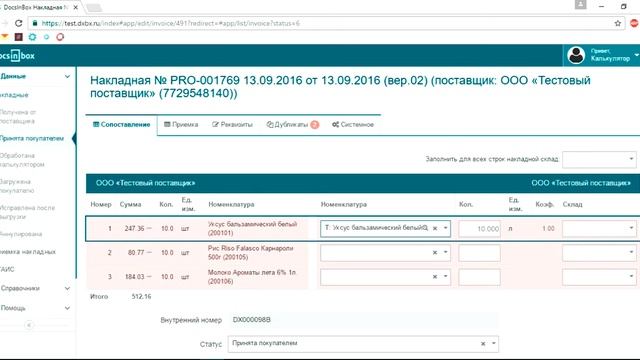Clear the Статус field with the x icon
The height and width of the screenshot is (360, 640).
tap(483, 344)
